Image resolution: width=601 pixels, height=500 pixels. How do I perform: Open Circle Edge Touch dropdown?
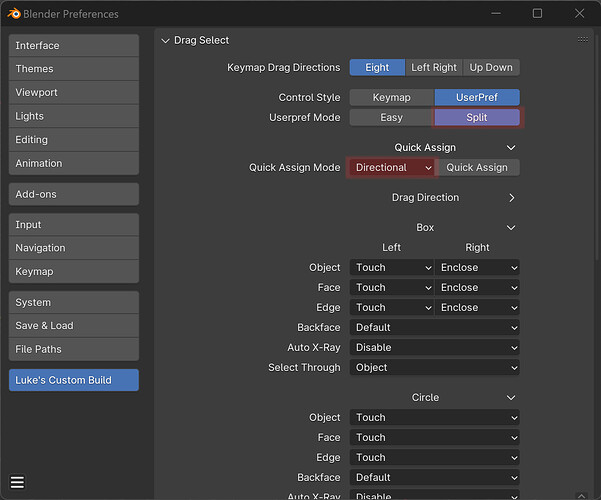point(435,457)
